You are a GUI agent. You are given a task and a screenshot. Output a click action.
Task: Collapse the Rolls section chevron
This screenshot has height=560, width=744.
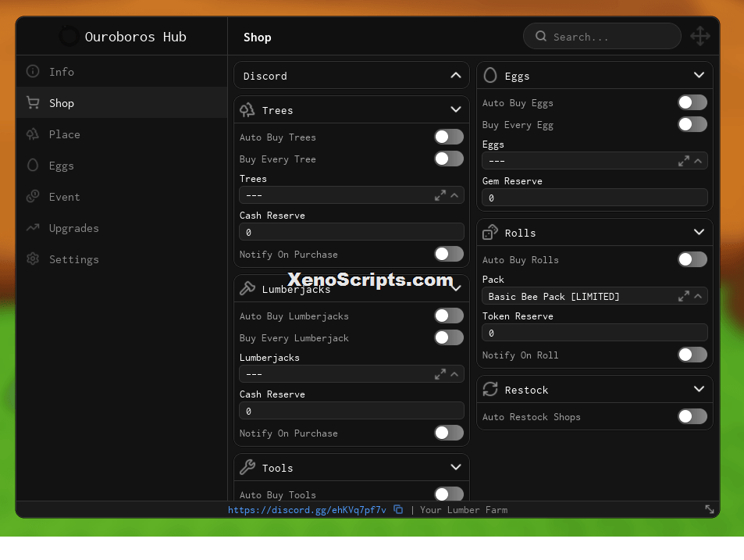[699, 232]
